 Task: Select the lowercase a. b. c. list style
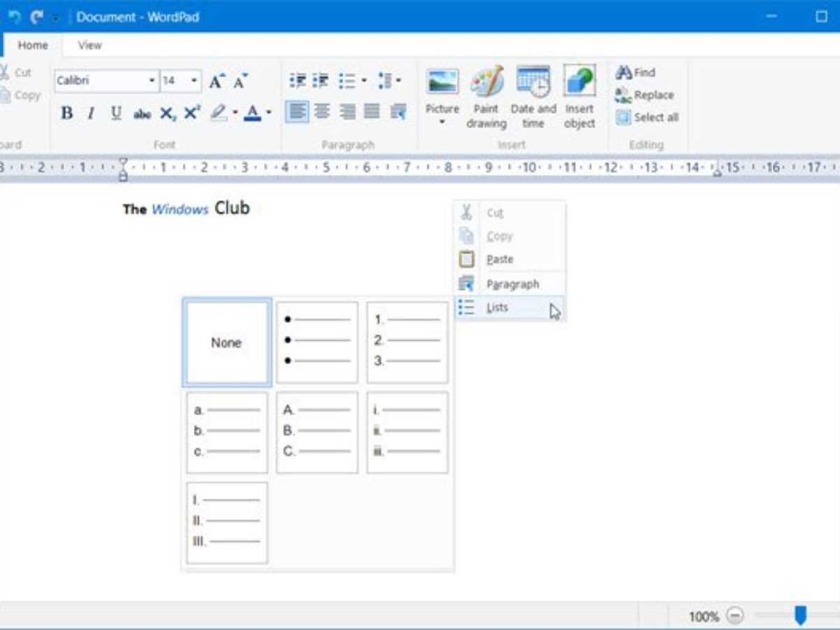[227, 432]
